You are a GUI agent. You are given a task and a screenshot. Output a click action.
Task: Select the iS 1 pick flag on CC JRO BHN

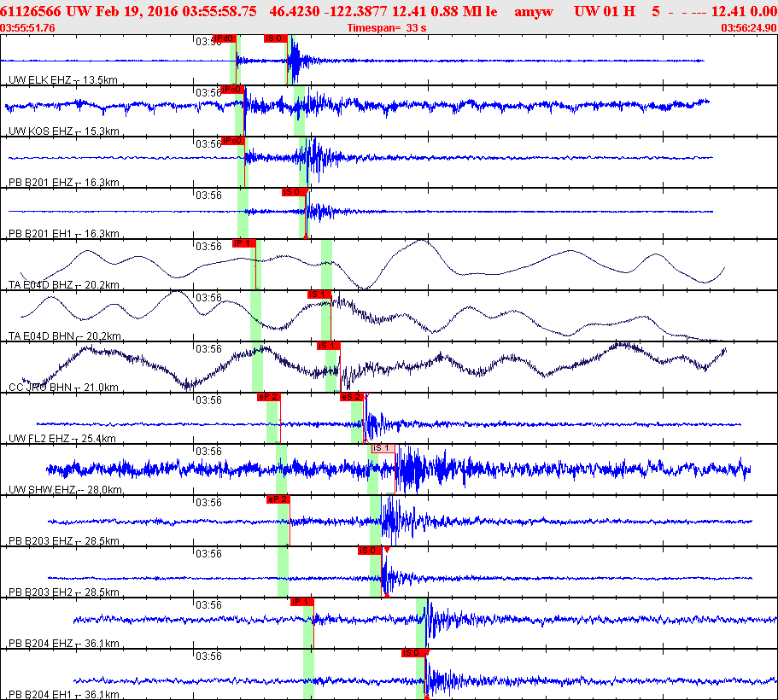tap(328, 346)
